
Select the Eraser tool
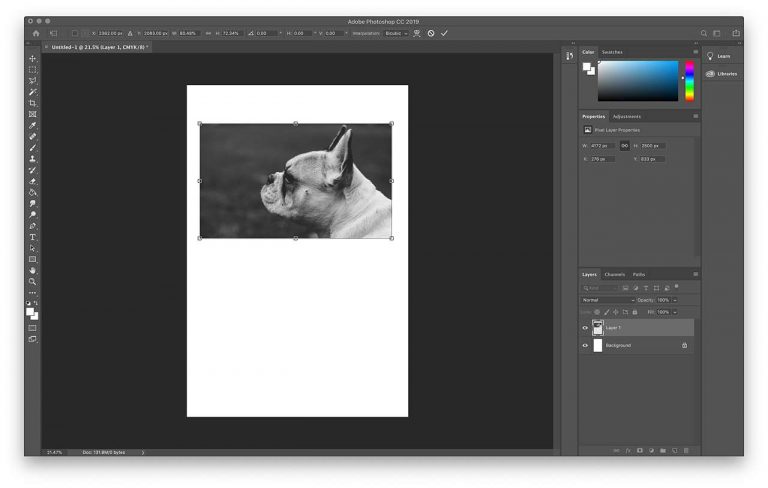32,181
